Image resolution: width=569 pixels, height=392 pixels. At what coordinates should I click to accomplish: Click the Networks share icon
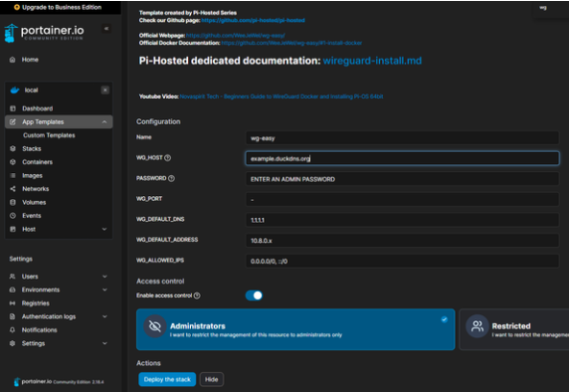click(13, 189)
